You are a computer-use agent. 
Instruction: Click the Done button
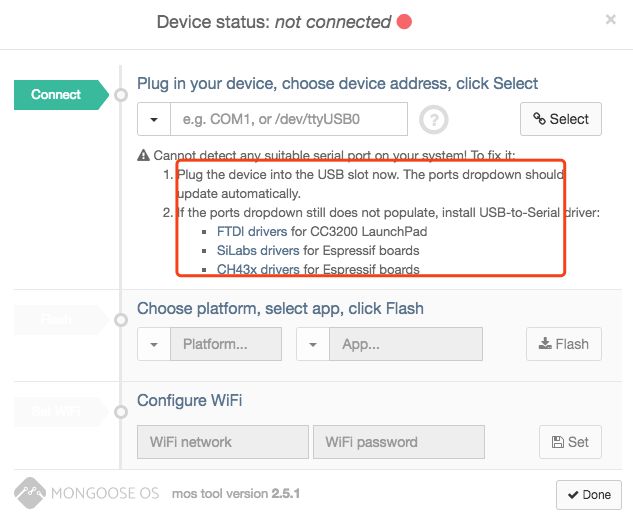click(589, 495)
